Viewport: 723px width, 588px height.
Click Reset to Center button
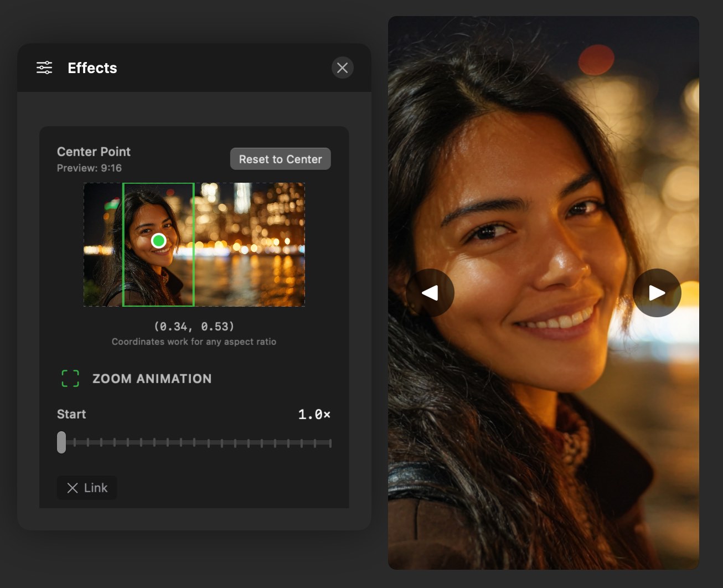(x=280, y=159)
